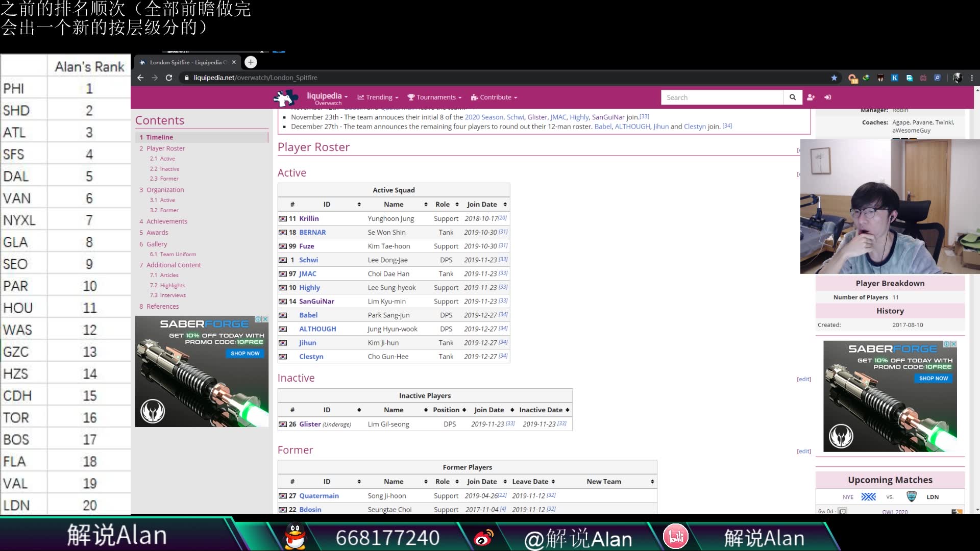
Task: Open the BERNAR player page
Action: (312, 232)
